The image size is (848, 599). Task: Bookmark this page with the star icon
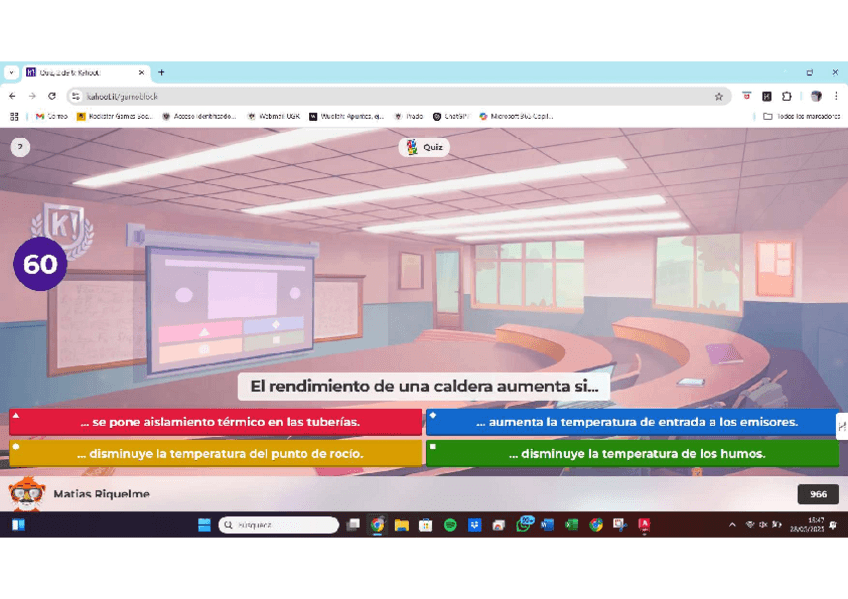coord(718,97)
